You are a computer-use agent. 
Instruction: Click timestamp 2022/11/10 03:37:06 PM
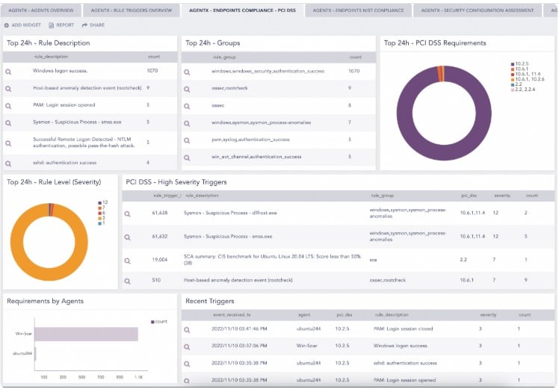(239, 346)
